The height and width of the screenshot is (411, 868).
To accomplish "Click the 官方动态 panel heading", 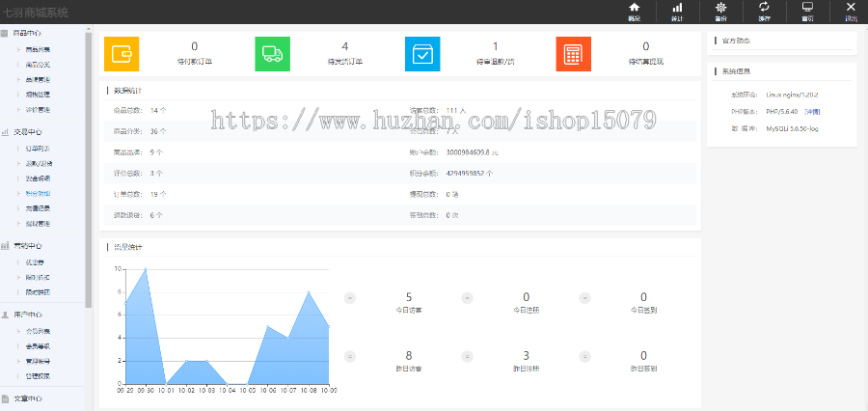I will 736,41.
